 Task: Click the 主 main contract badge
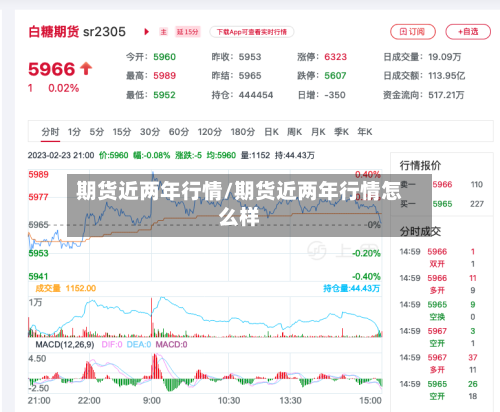click(163, 32)
